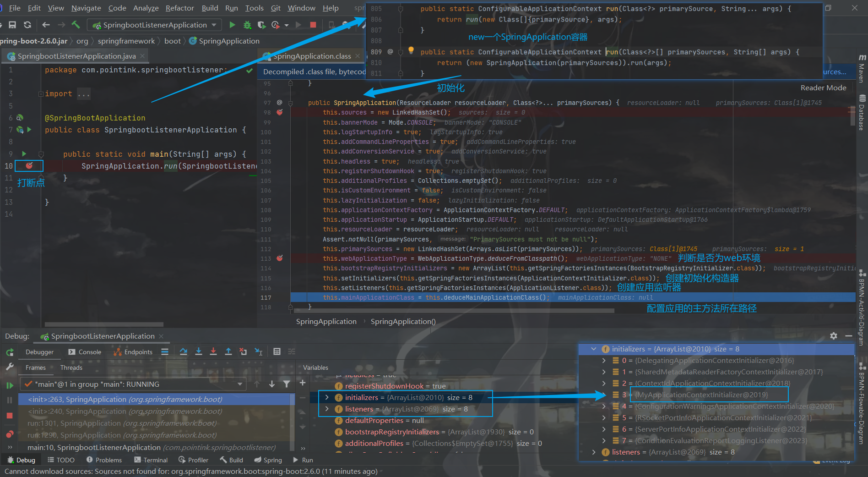Screen dimensions: 868x477
Task: Click the Step Into debugger icon
Action: coord(199,351)
